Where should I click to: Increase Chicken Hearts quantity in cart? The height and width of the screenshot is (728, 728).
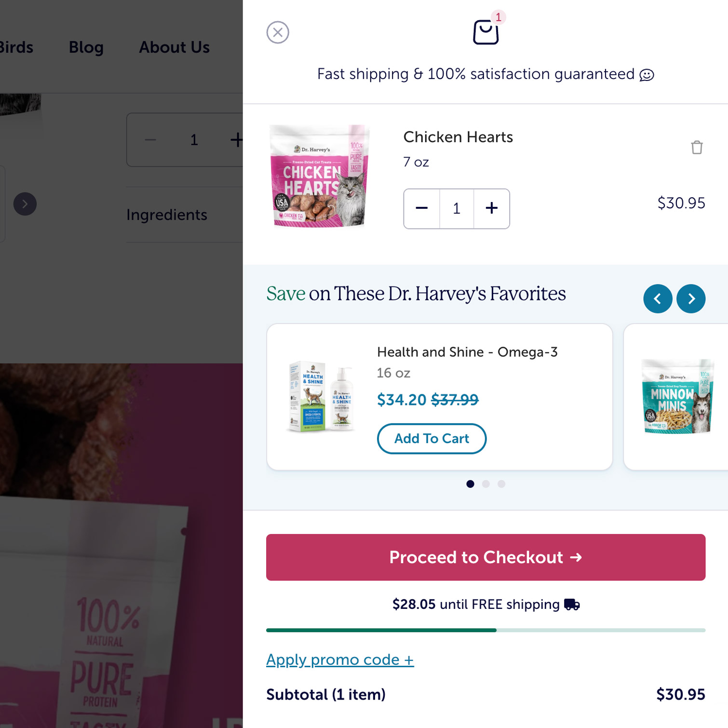click(492, 208)
